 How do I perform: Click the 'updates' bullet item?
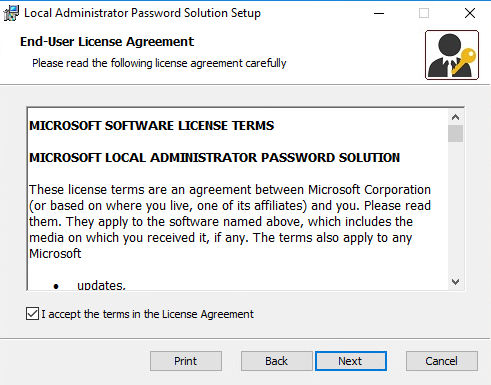(101, 285)
